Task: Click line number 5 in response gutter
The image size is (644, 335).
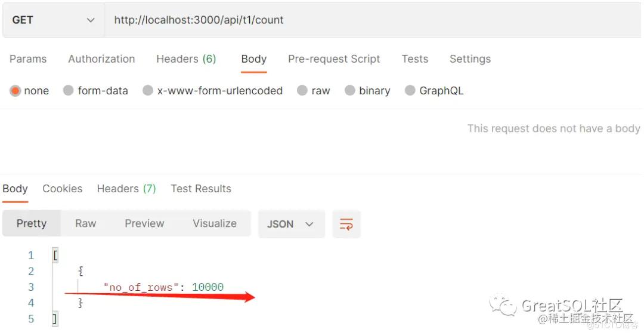Action: [x=31, y=319]
